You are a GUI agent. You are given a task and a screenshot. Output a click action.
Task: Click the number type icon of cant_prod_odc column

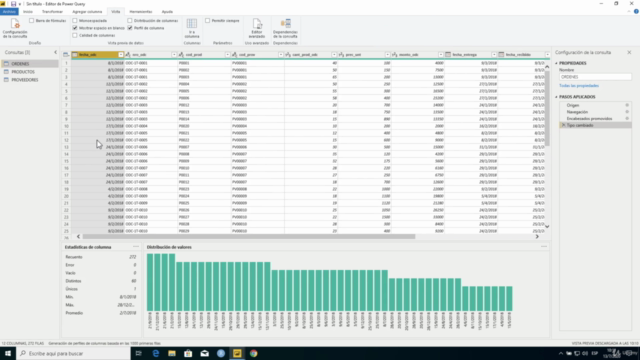click(x=288, y=54)
